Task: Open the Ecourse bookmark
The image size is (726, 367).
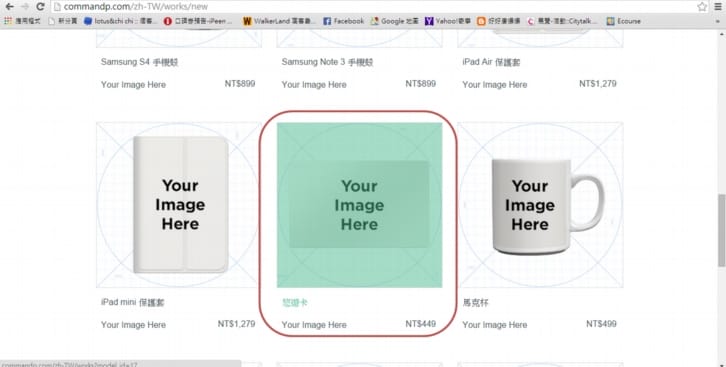Action: (624, 21)
